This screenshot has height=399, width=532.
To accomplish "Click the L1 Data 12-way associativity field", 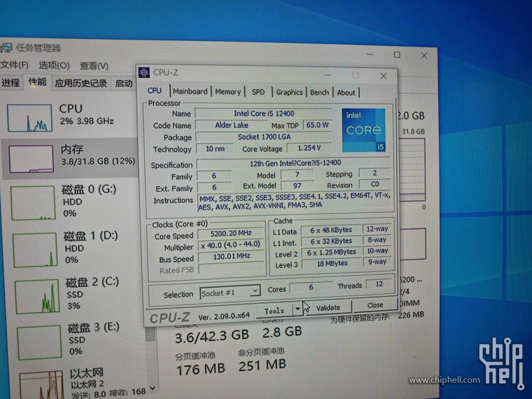I will pyautogui.click(x=377, y=229).
